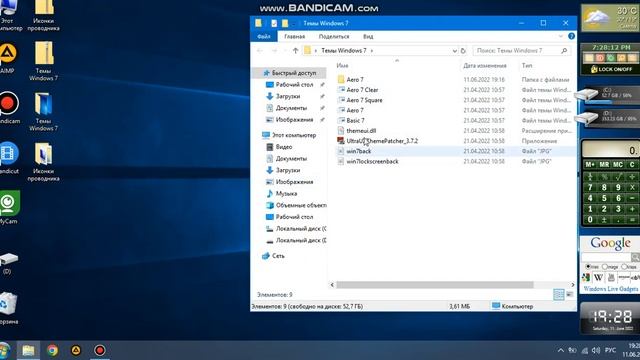Select Музыка in navigation pane
Screen dimensions: 640x360
point(286,193)
